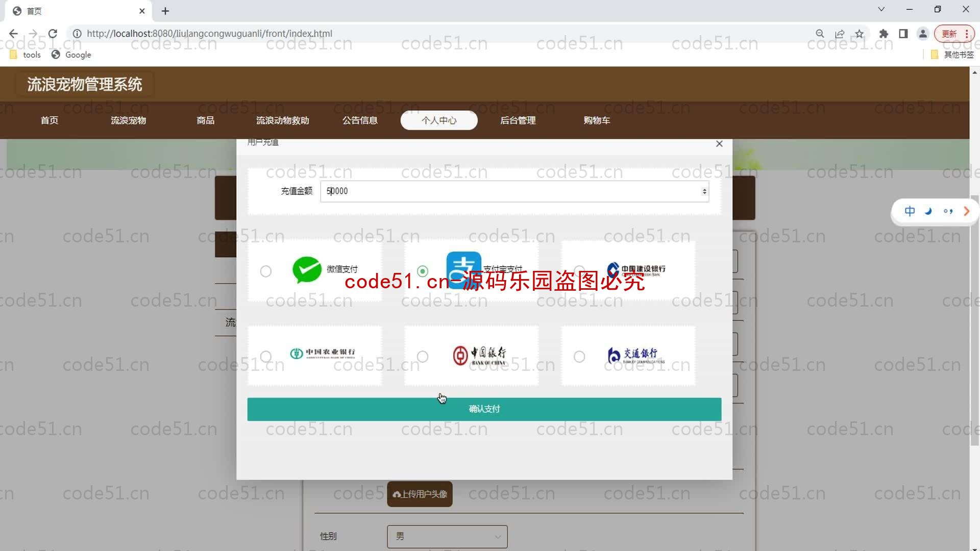Open the 商品 navigation item
This screenshot has height=551, width=980.
click(x=206, y=120)
